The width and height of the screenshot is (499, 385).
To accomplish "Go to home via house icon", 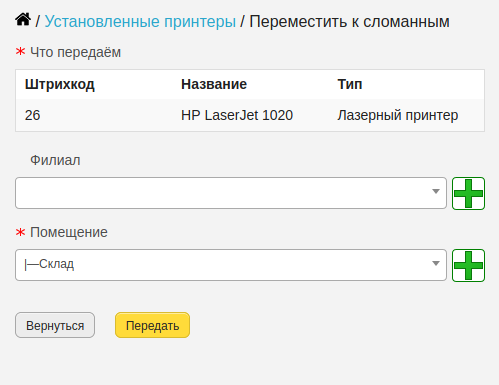I will point(23,20).
